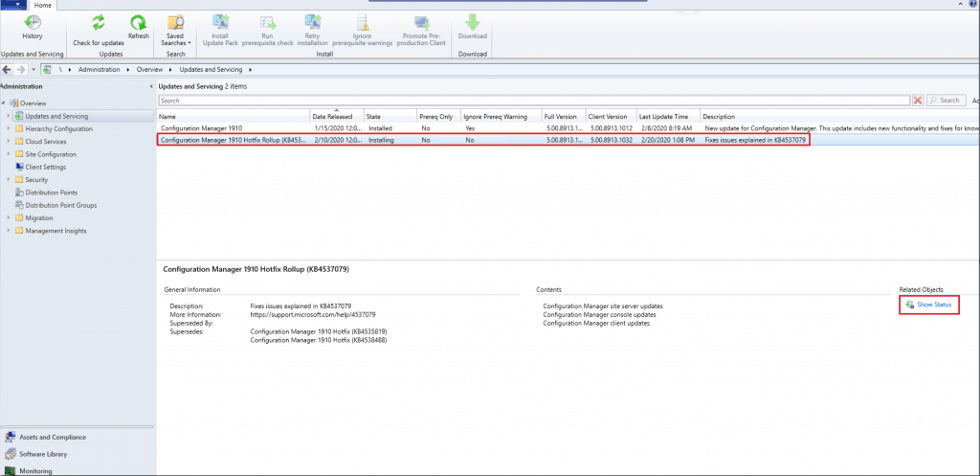Sort by Full Version column header

pos(564,116)
